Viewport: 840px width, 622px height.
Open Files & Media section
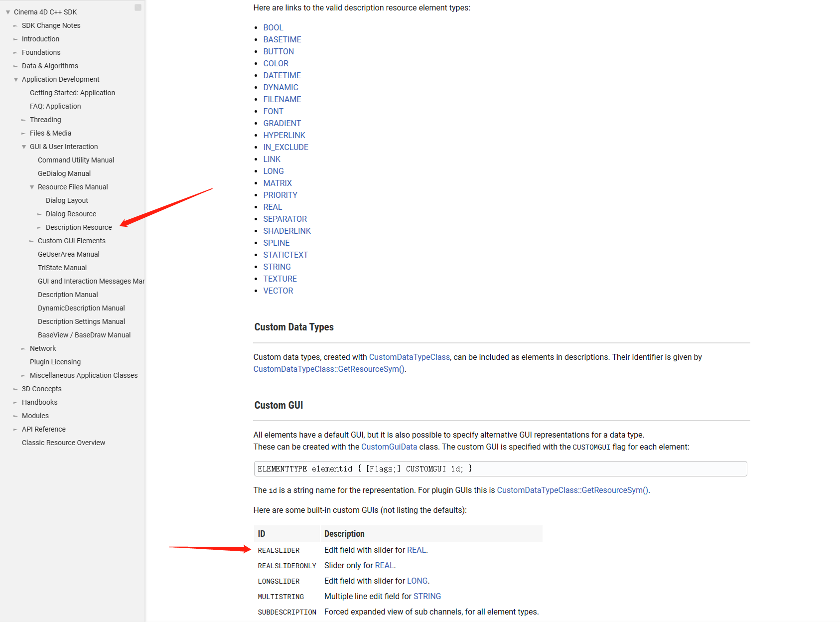coord(50,133)
